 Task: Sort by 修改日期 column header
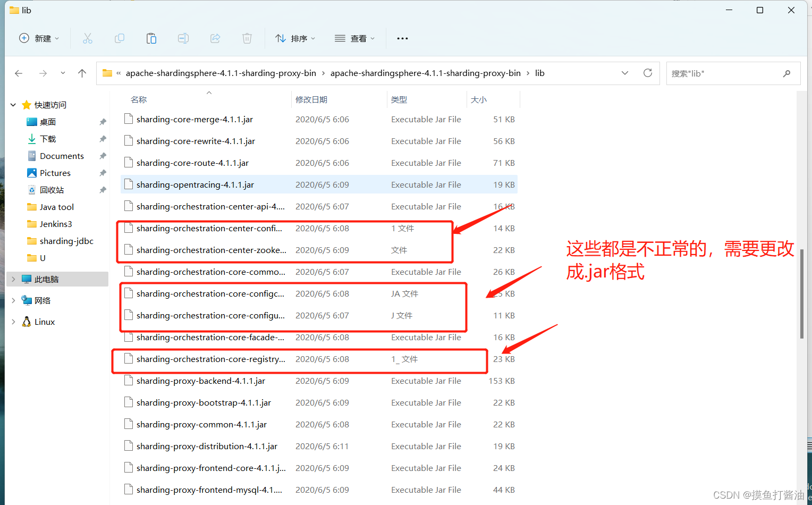click(311, 99)
